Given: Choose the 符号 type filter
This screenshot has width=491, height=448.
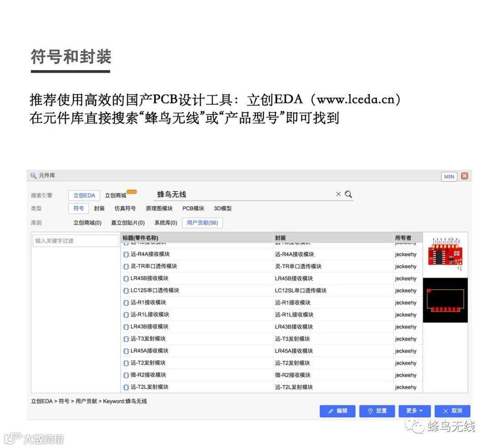Looking at the screenshot, I should (79, 208).
